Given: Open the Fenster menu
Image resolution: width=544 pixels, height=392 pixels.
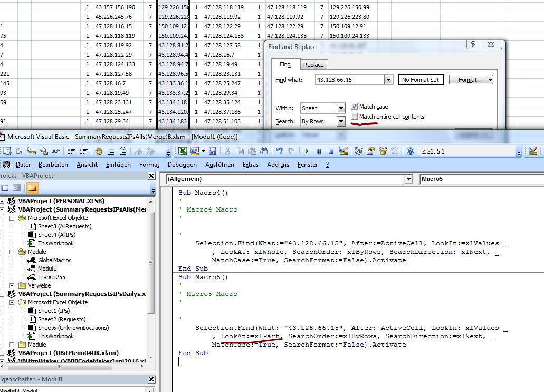Looking at the screenshot, I should click(308, 165).
